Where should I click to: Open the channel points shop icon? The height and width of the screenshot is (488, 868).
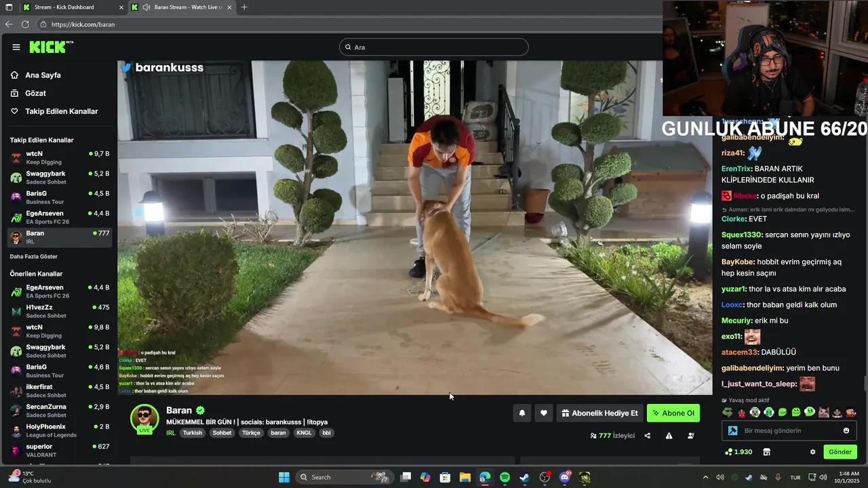click(x=767, y=452)
